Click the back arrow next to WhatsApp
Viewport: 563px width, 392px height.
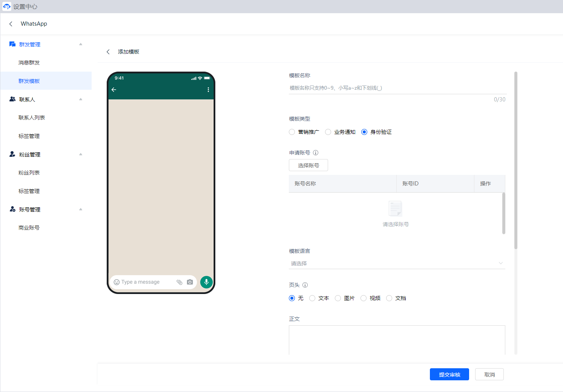[x=11, y=24]
